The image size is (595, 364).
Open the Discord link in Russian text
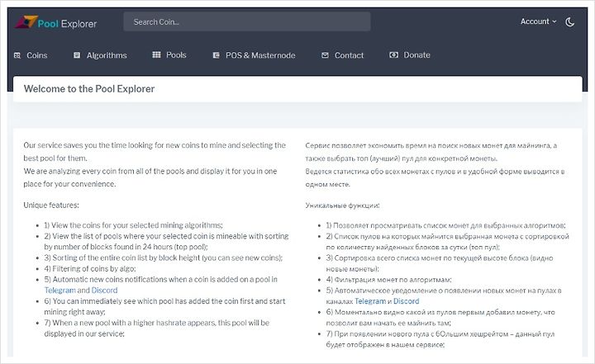[x=406, y=301]
